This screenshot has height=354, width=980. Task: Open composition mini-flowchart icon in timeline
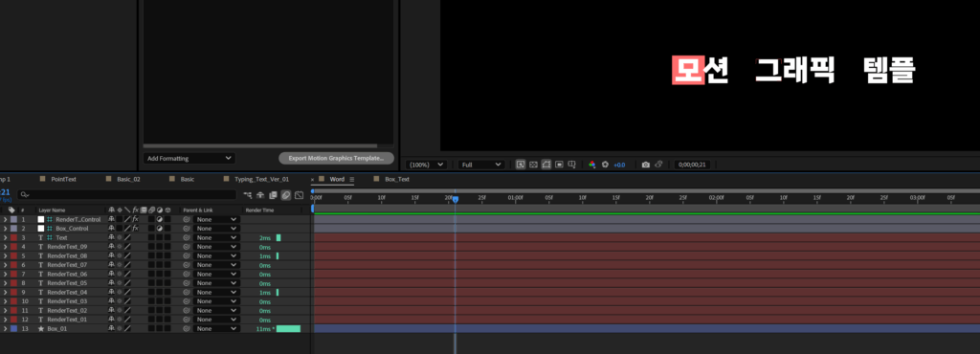click(248, 195)
